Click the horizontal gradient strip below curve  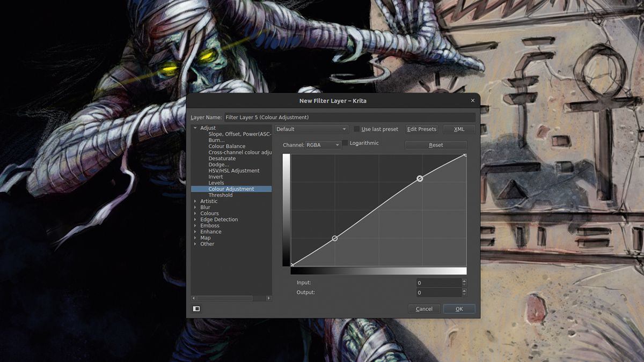[x=378, y=271]
